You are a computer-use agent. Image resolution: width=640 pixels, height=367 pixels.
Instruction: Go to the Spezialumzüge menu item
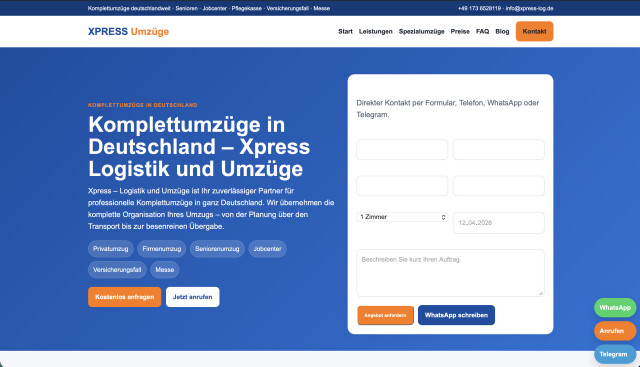(421, 31)
